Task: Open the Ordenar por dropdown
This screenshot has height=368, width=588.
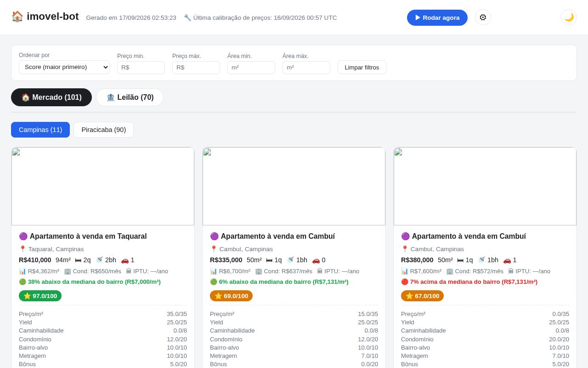Action: [64, 67]
